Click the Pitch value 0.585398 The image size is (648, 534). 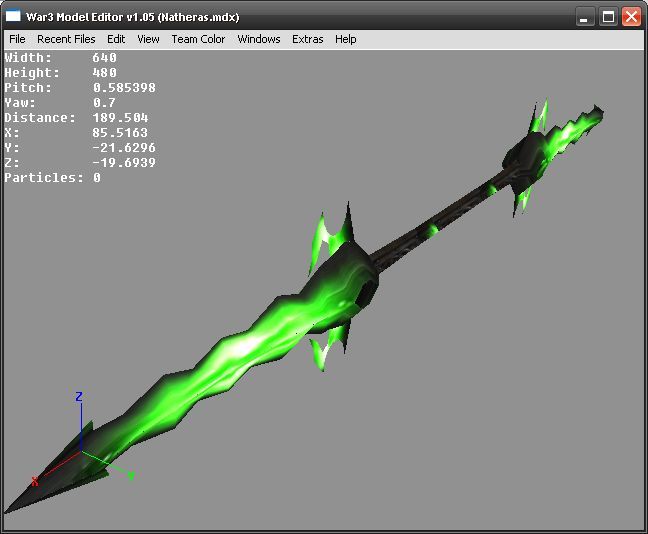(x=124, y=88)
